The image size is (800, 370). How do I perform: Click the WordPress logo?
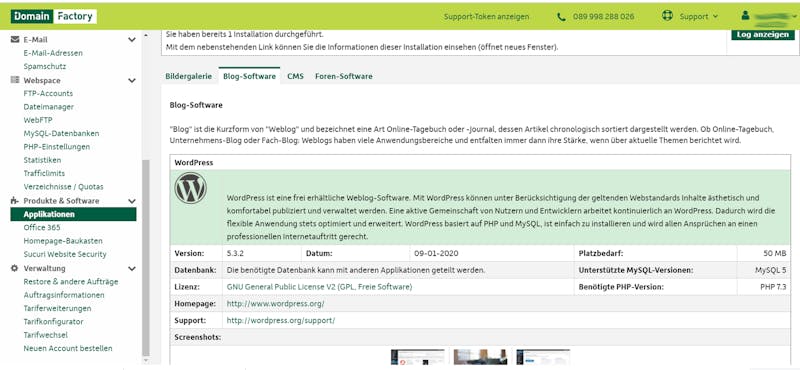click(x=190, y=188)
